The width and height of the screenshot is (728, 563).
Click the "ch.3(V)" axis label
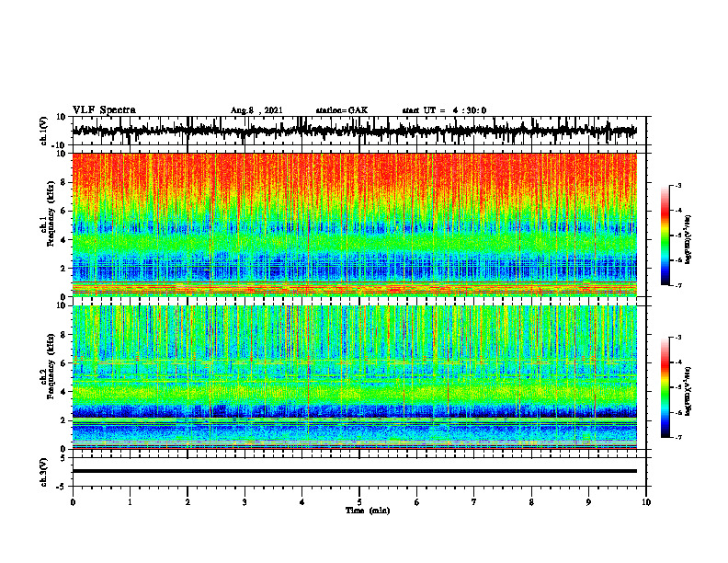[x=44, y=472]
